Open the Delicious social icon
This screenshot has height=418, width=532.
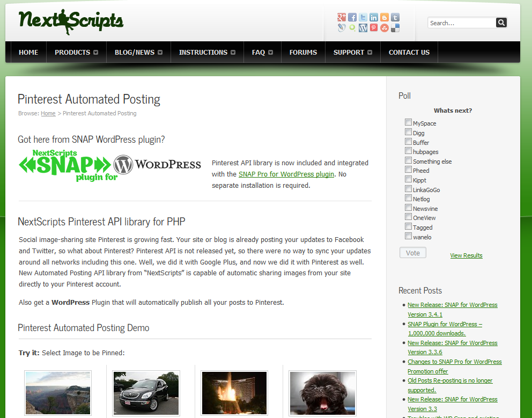click(395, 28)
